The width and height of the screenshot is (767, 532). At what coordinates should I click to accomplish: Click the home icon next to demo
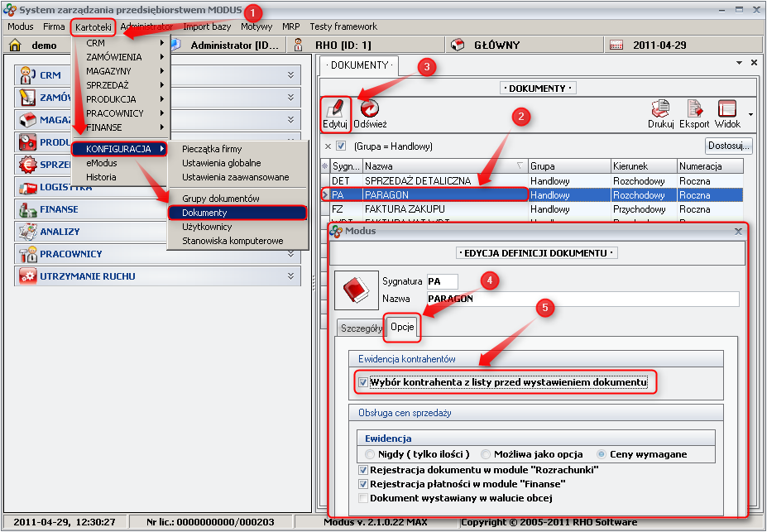pyautogui.click(x=15, y=45)
